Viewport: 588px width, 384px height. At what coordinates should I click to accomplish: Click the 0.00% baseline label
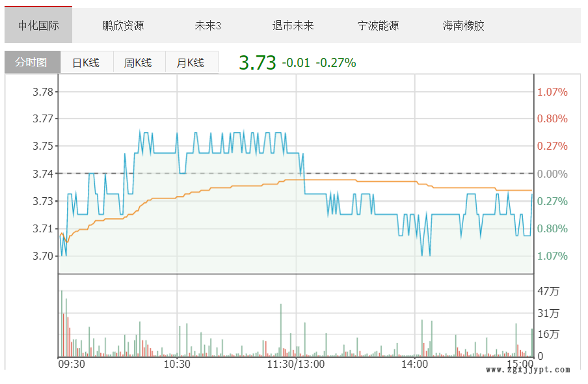(552, 174)
